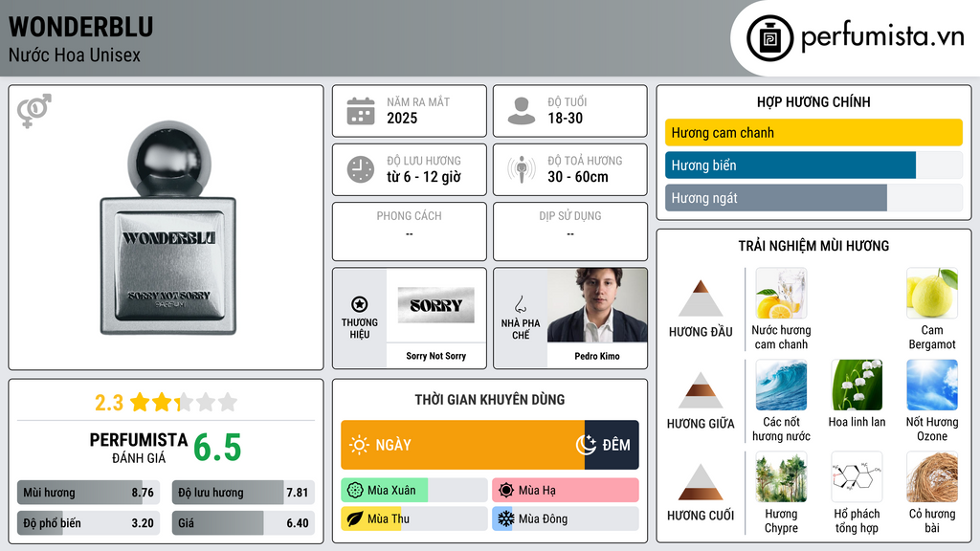Click the Dịp sử dụng occasion box
980x551 pixels.
click(570, 231)
